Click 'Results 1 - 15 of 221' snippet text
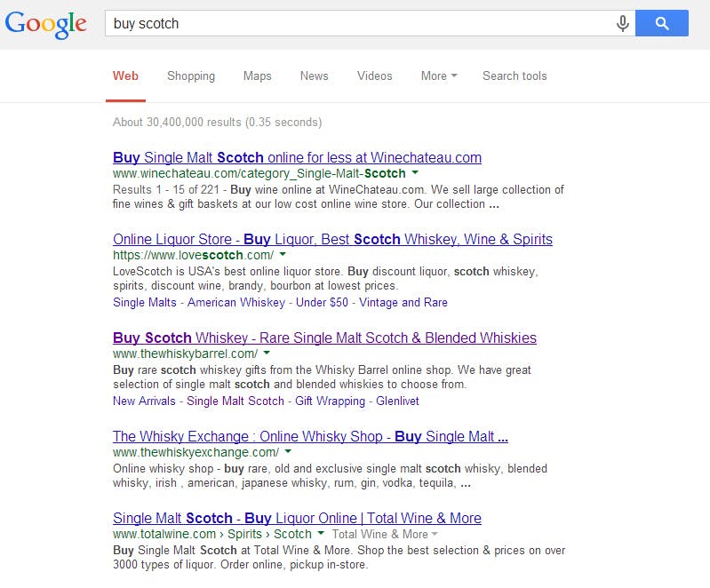This screenshot has width=710, height=588. (339, 196)
